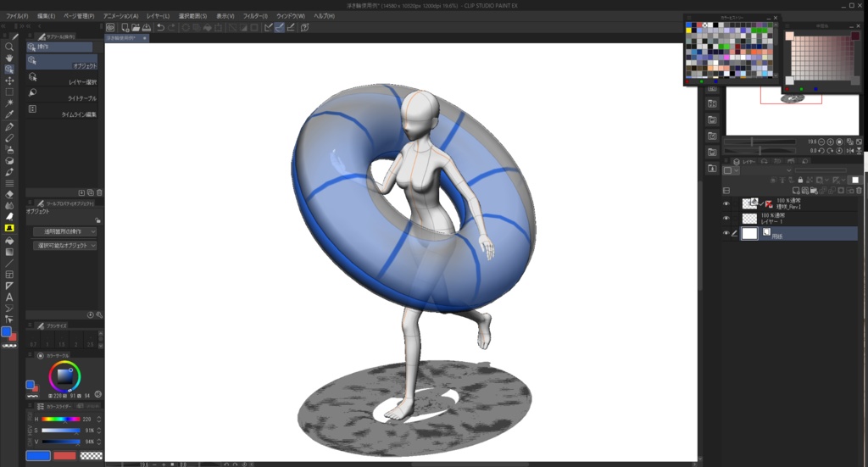Click the delete layer trash icon
Viewport: 868px width, 467px height.
[859, 191]
